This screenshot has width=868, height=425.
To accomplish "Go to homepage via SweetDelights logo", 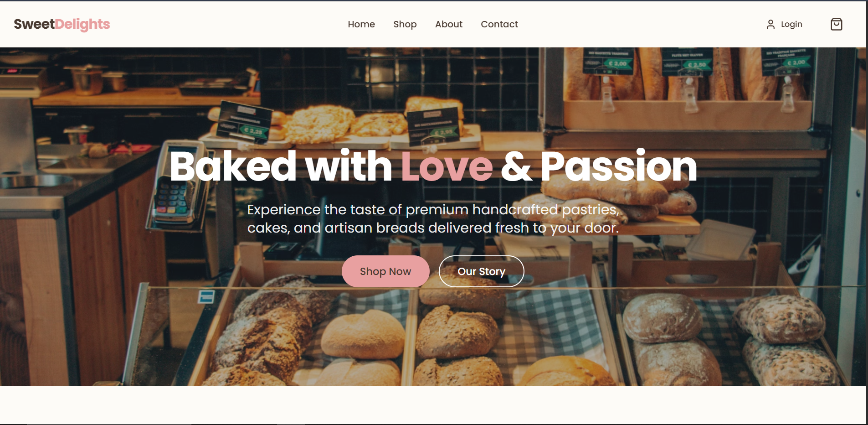I will tap(62, 24).
